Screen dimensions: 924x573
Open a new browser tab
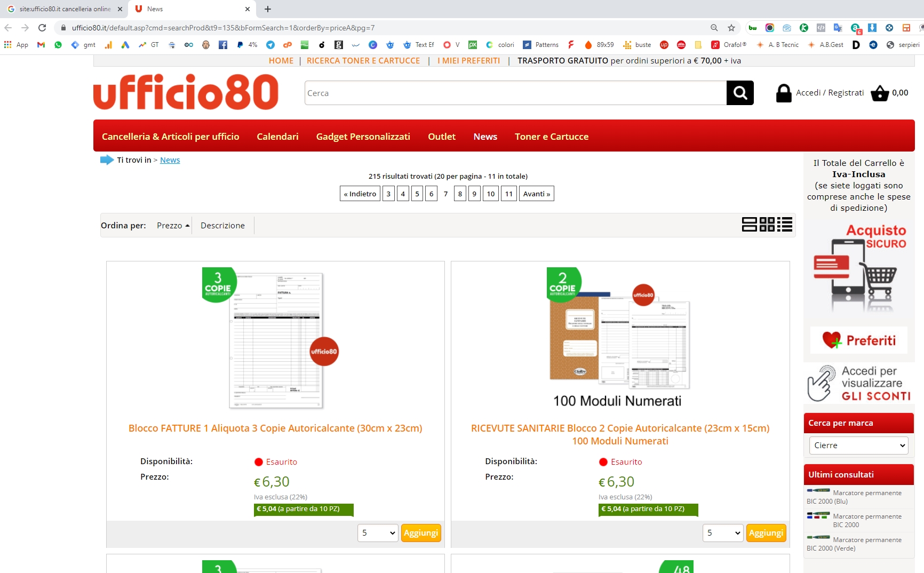point(268,9)
